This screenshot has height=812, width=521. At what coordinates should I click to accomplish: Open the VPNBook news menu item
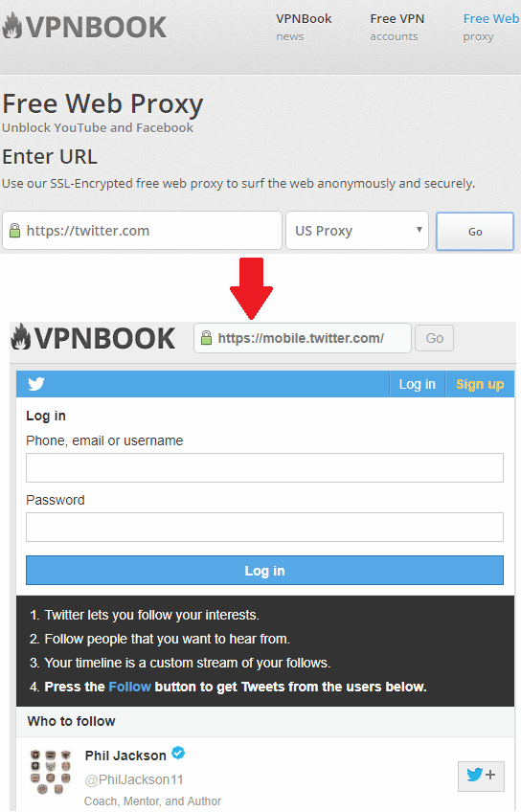304,27
